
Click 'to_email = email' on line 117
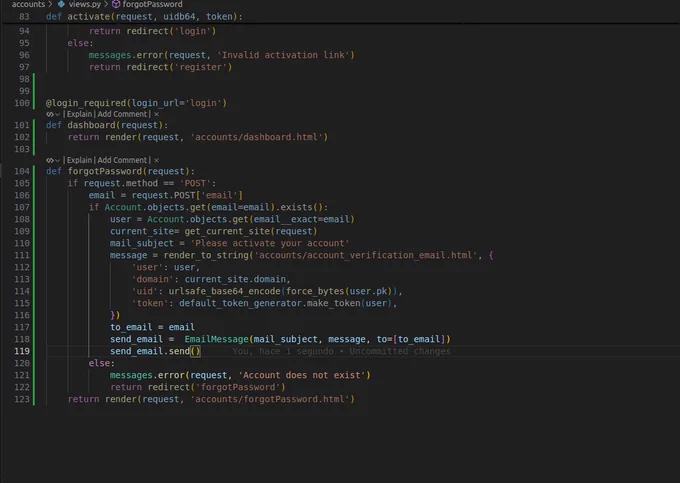point(152,327)
